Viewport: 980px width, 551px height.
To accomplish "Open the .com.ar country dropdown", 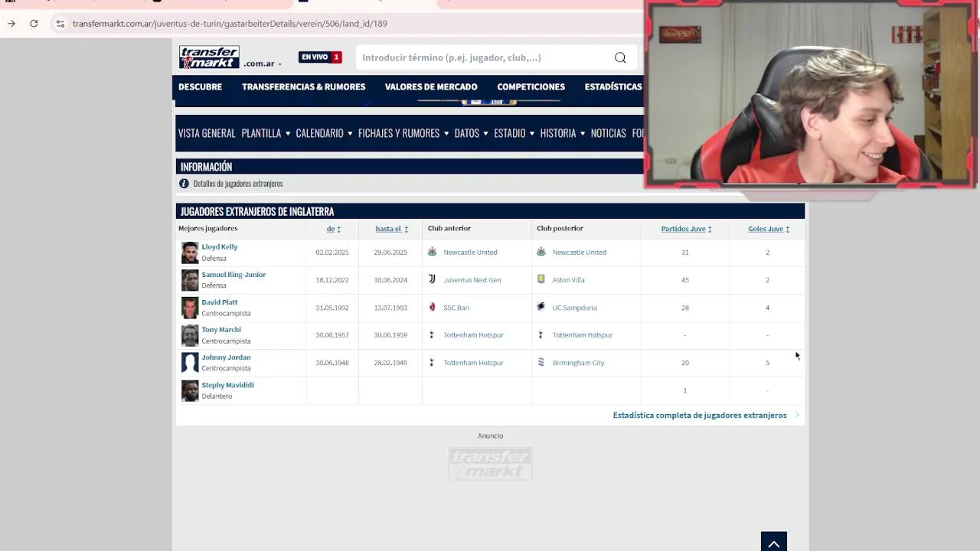I will click(263, 64).
